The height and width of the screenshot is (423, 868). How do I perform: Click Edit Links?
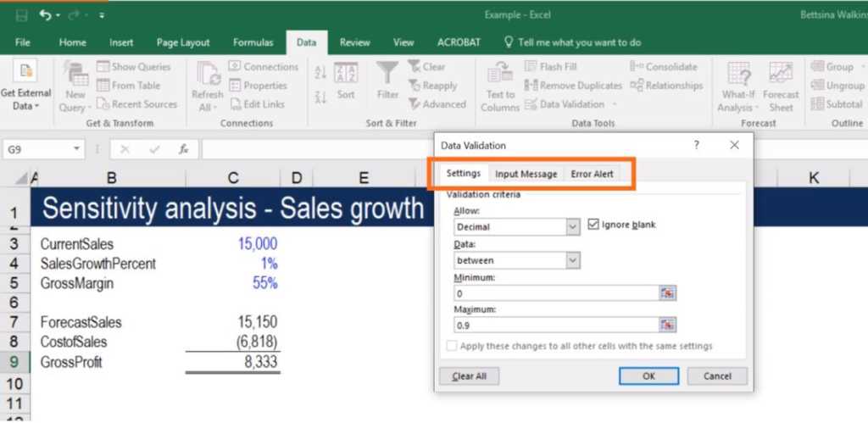tap(258, 103)
